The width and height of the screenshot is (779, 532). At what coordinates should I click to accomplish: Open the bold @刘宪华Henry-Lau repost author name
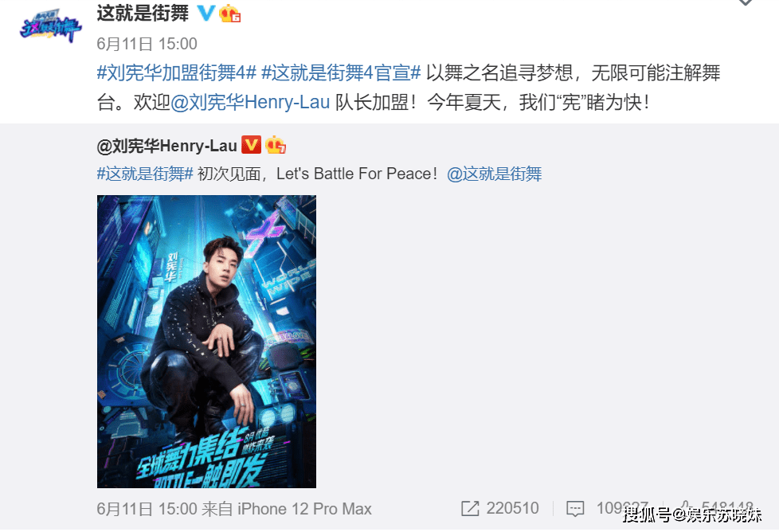(167, 146)
